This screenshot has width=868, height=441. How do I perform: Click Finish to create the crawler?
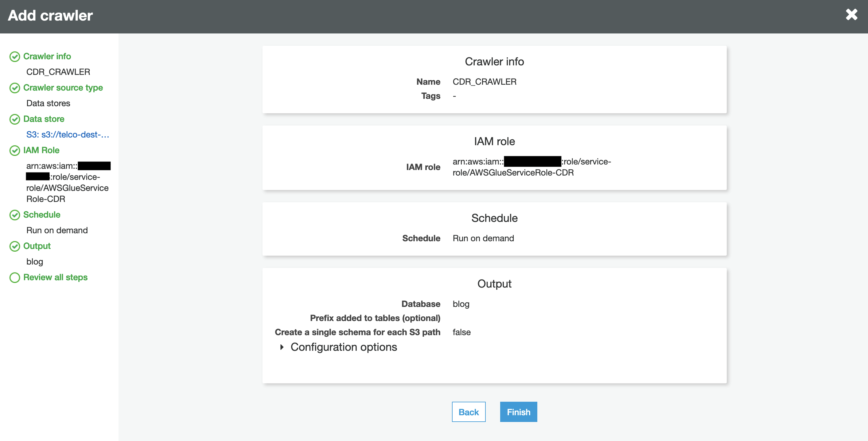tap(519, 412)
